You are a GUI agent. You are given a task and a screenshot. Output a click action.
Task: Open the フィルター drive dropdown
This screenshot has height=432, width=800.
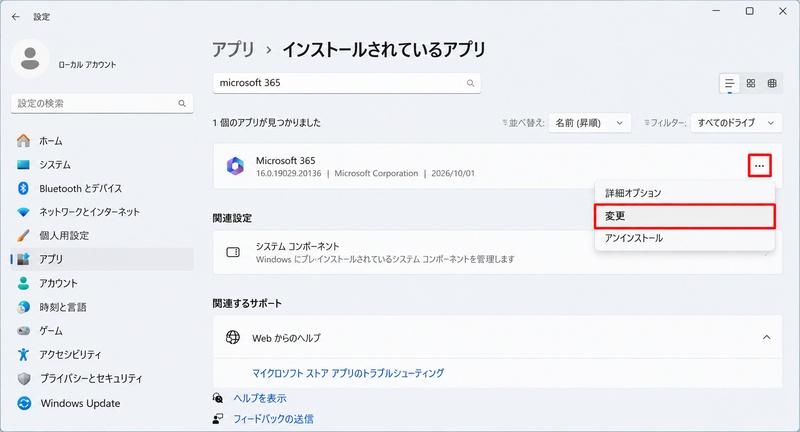pos(736,123)
